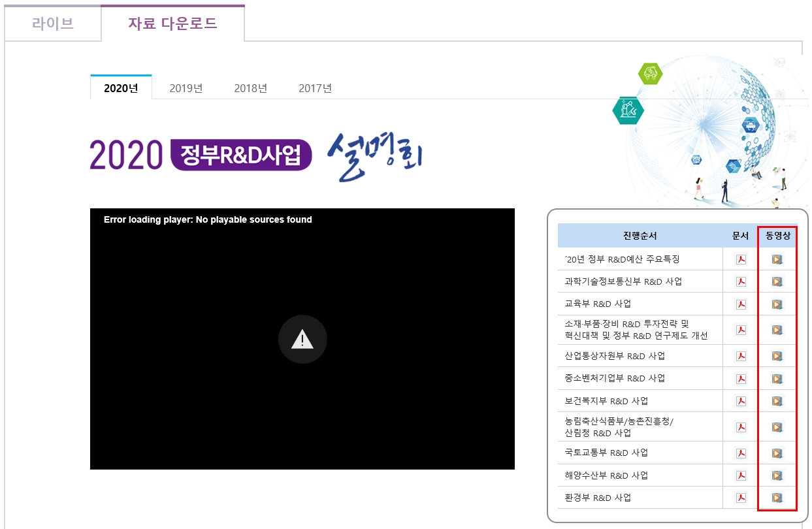The image size is (812, 529).
Task: Open the 2018년 year tab
Action: coord(251,88)
